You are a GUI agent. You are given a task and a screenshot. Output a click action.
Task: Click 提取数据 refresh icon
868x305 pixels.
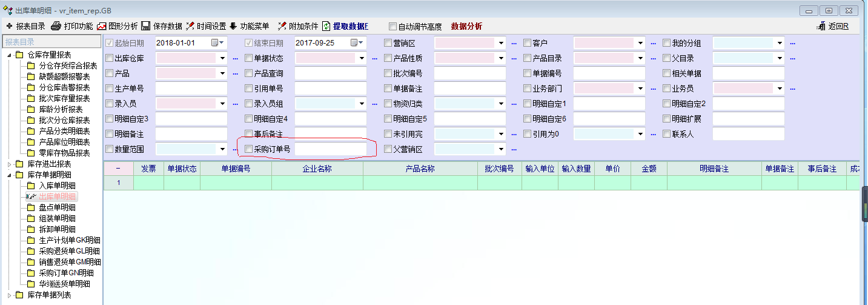(x=326, y=26)
